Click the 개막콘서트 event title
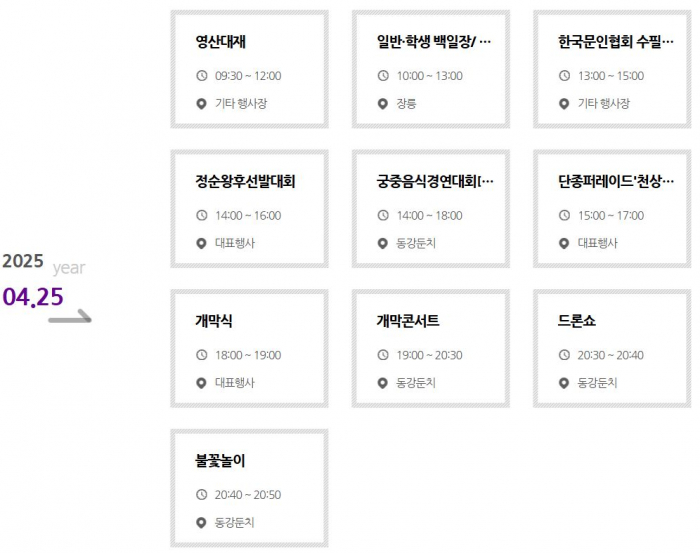 click(408, 321)
